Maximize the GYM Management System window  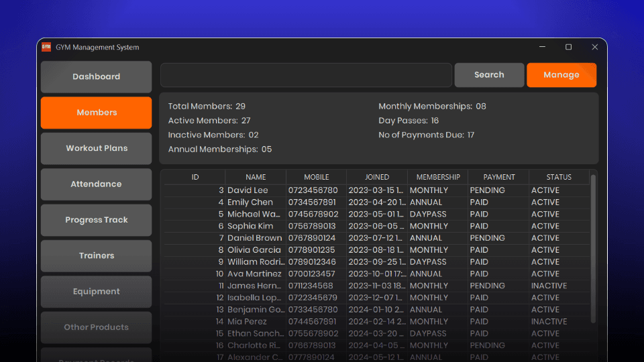click(x=568, y=47)
